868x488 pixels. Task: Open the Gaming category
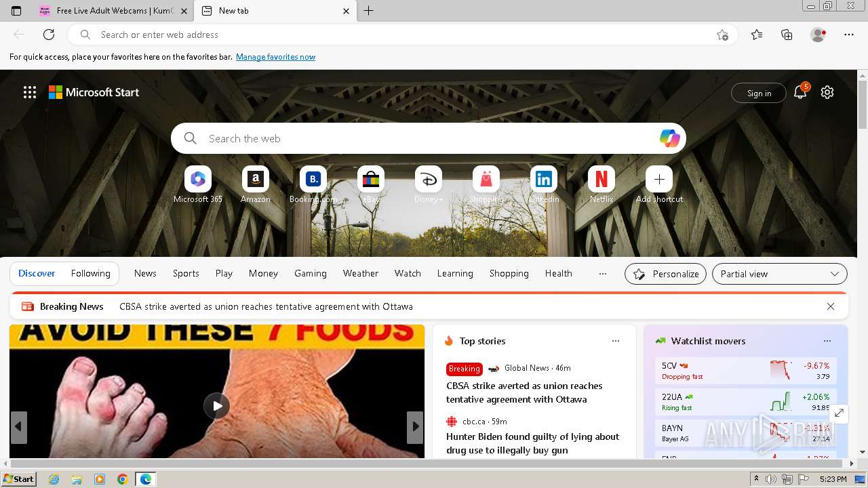pos(311,274)
